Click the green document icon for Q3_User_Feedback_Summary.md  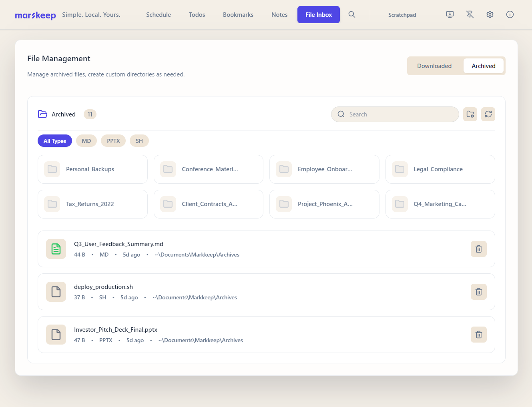(56, 249)
